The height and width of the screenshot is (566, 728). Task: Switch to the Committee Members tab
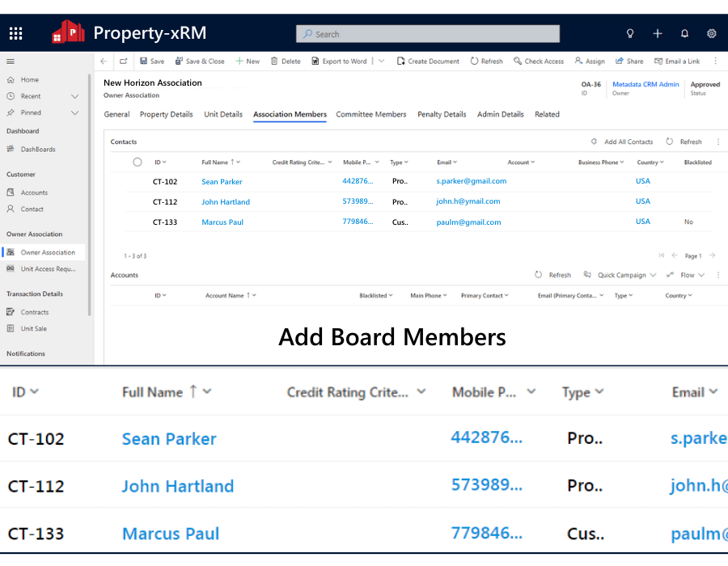coord(370,114)
